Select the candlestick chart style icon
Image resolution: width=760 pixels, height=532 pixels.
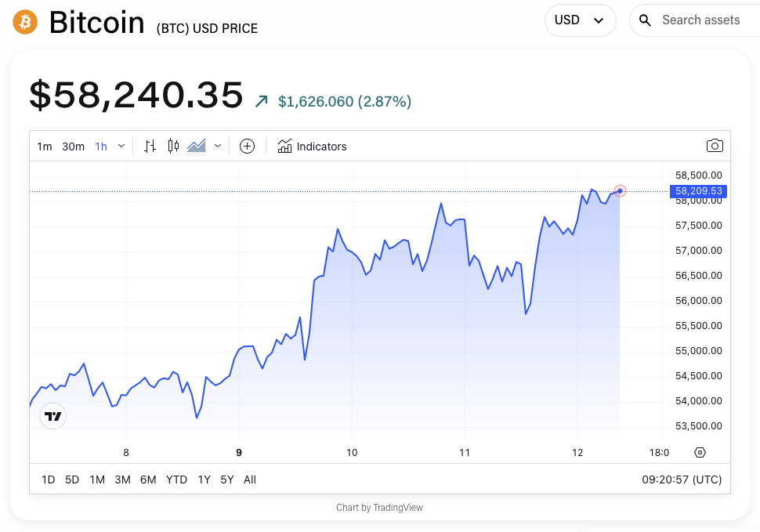click(x=173, y=146)
